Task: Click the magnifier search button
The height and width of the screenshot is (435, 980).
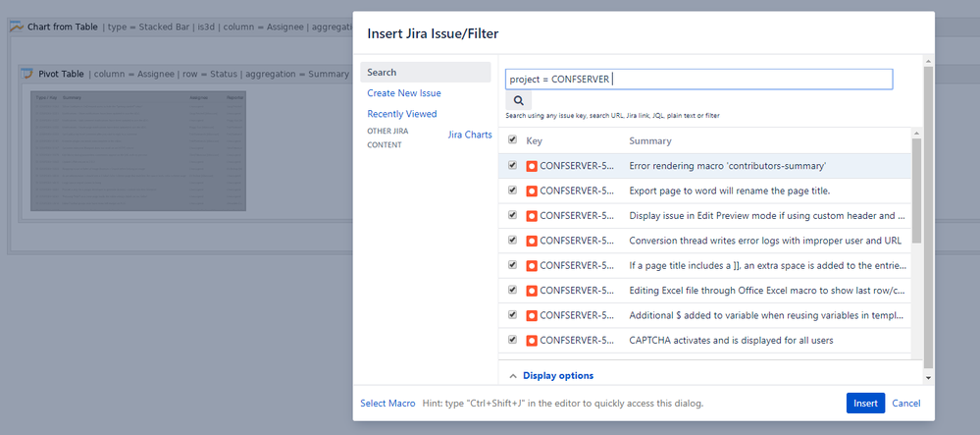Action: (518, 100)
